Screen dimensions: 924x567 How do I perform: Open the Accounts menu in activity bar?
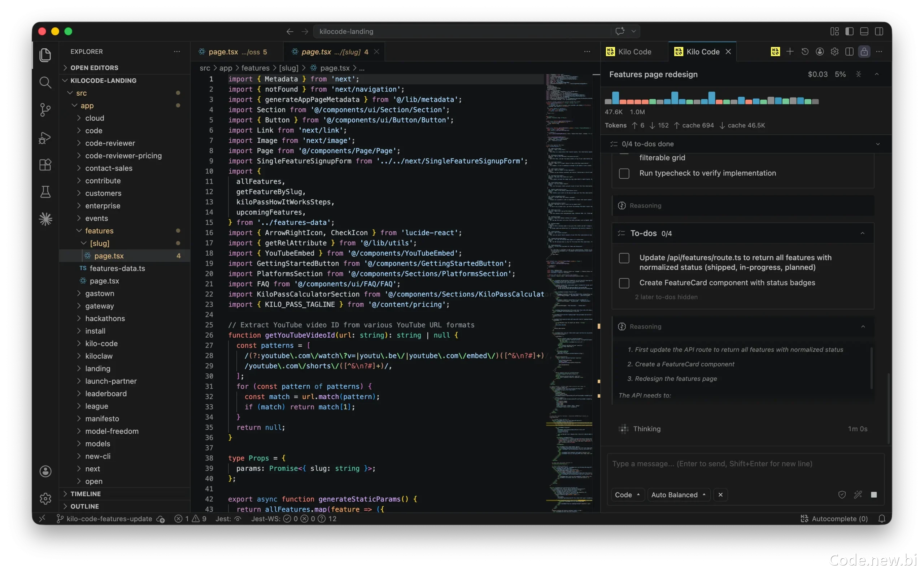click(x=45, y=471)
